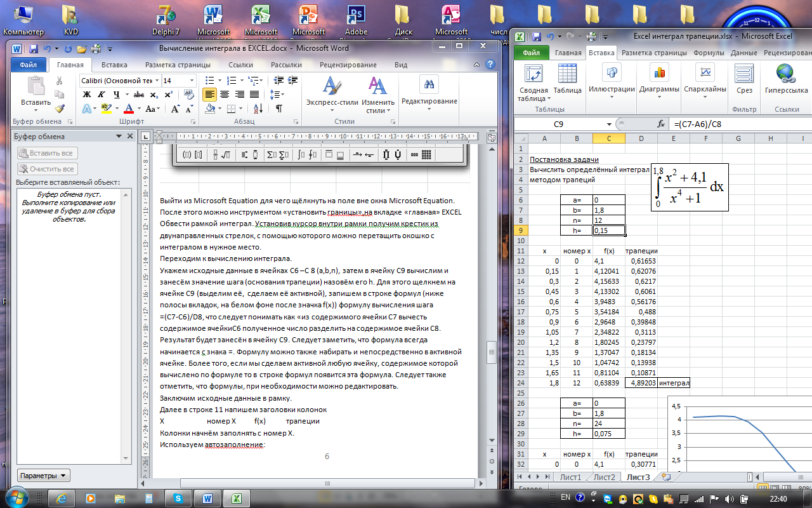
Task: Toggle bold Ж formatting in Word
Action: click(88, 95)
